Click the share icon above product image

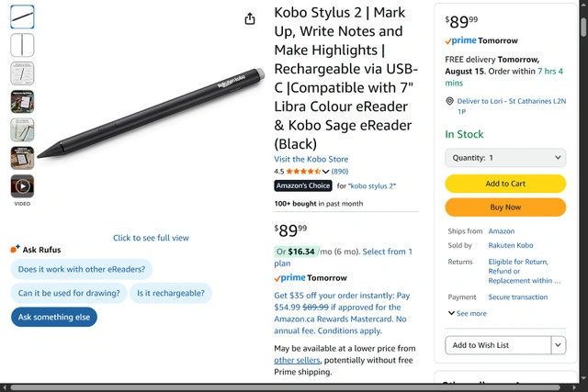point(250,19)
